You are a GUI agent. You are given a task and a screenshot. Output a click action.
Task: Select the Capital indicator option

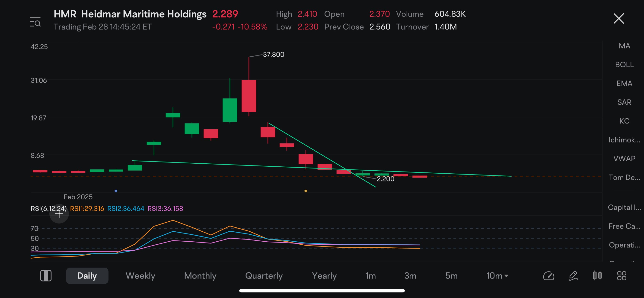pyautogui.click(x=624, y=207)
